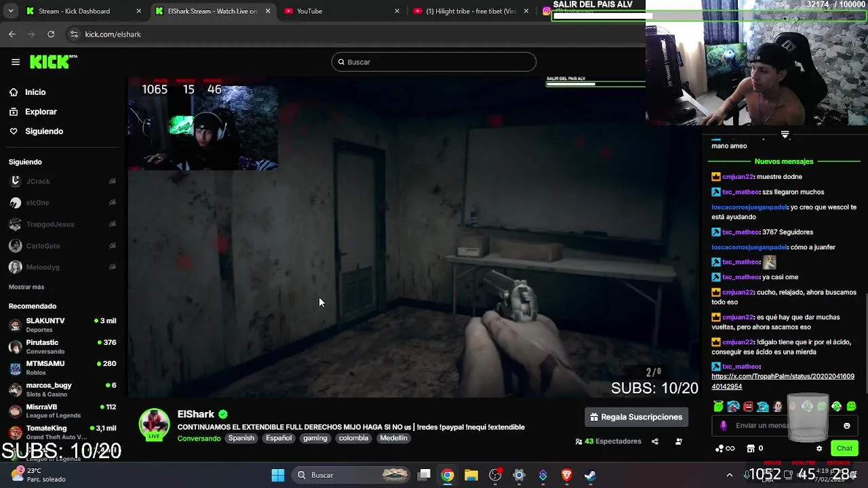Viewport: 868px width, 488px height.
Task: Open Google Chrome from the taskbar
Action: (448, 475)
